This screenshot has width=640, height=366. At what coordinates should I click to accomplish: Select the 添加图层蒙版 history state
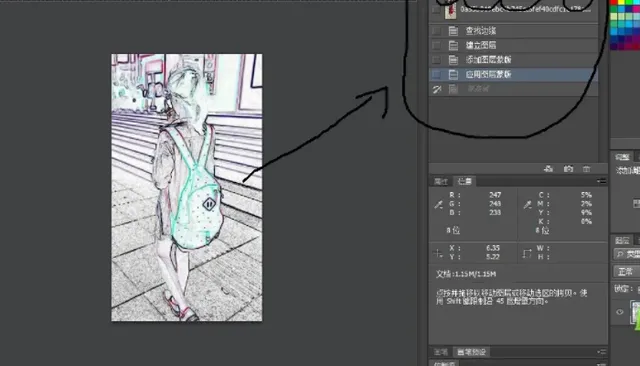click(513, 60)
